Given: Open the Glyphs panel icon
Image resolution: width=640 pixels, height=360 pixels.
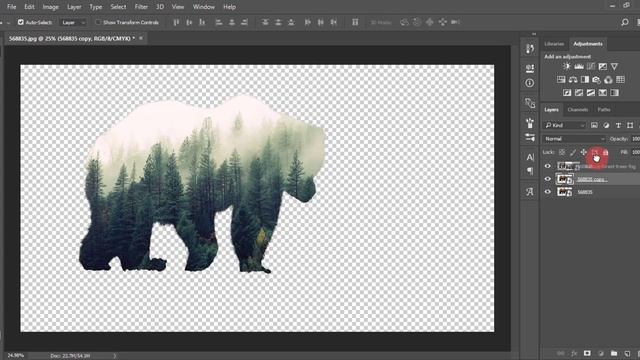Looking at the screenshot, I should tap(530, 191).
